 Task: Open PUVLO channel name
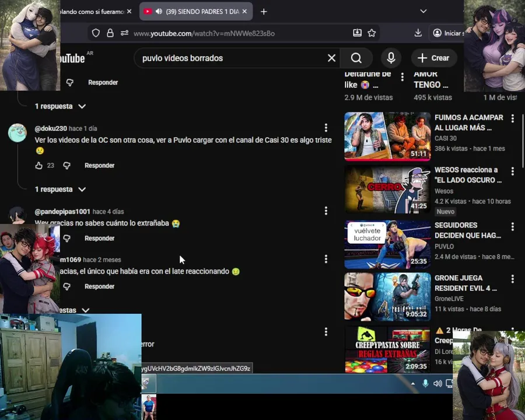click(x=444, y=247)
